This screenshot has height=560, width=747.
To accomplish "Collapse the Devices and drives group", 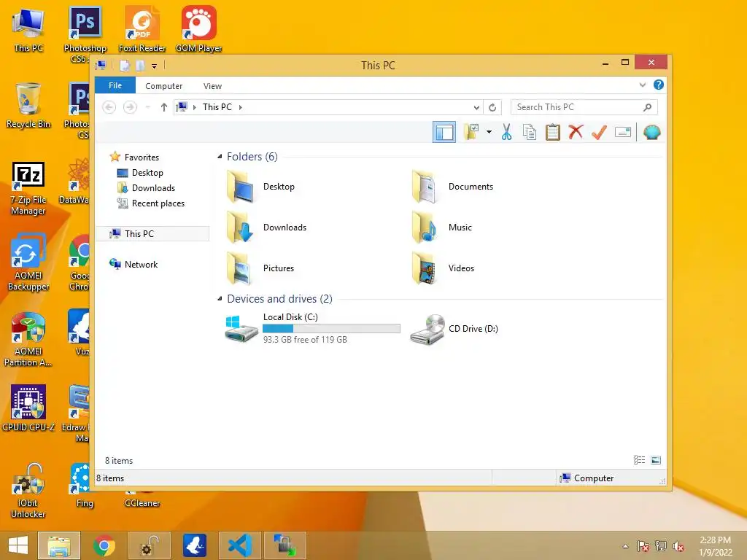I will [x=220, y=299].
